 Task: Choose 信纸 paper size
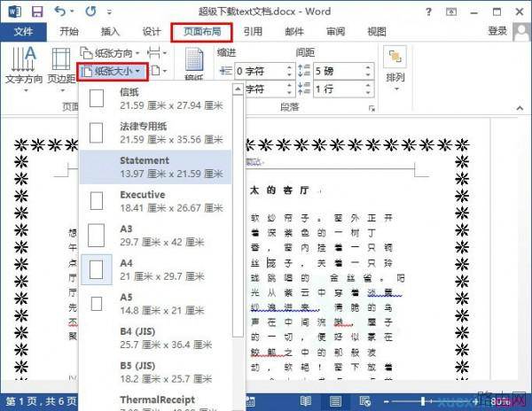click(x=156, y=98)
